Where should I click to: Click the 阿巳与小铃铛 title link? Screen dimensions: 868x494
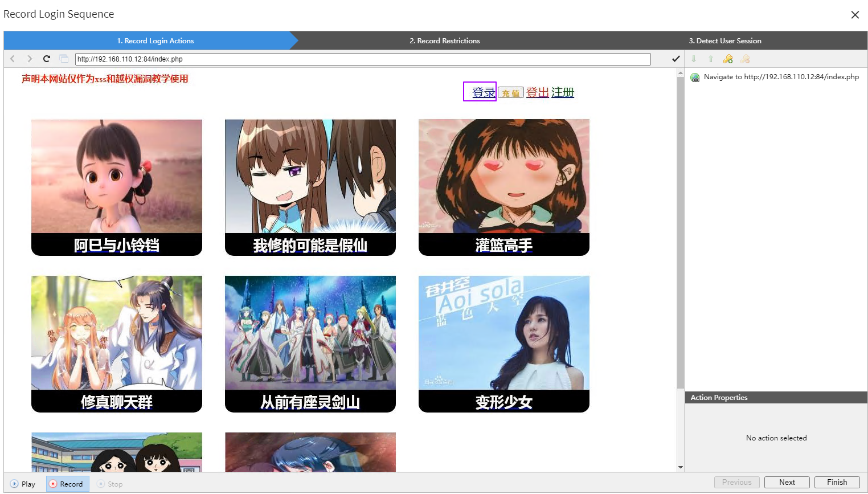coord(117,246)
